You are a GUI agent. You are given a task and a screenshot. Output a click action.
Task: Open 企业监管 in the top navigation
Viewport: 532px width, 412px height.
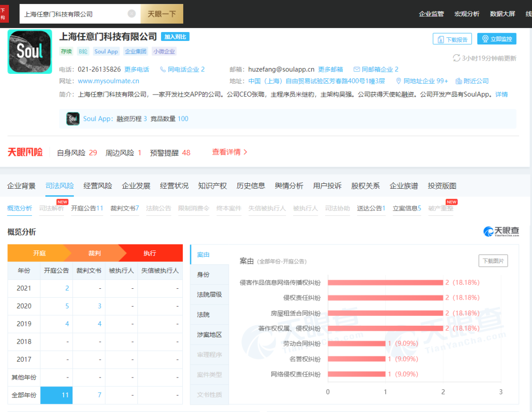point(431,14)
